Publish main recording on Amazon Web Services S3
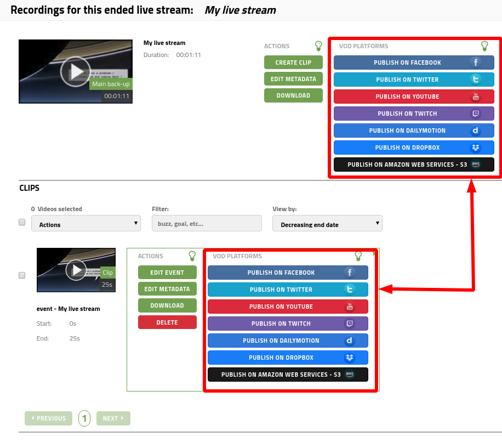The width and height of the screenshot is (502, 448). coord(414,165)
